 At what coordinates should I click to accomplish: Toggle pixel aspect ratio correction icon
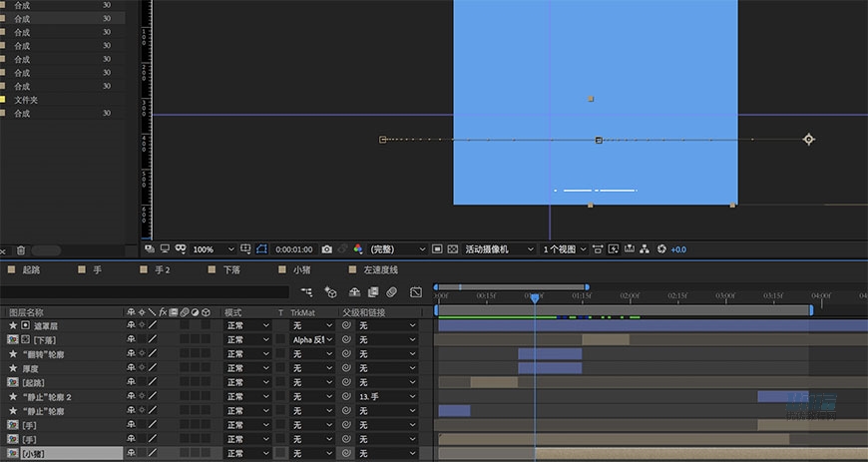coord(598,249)
